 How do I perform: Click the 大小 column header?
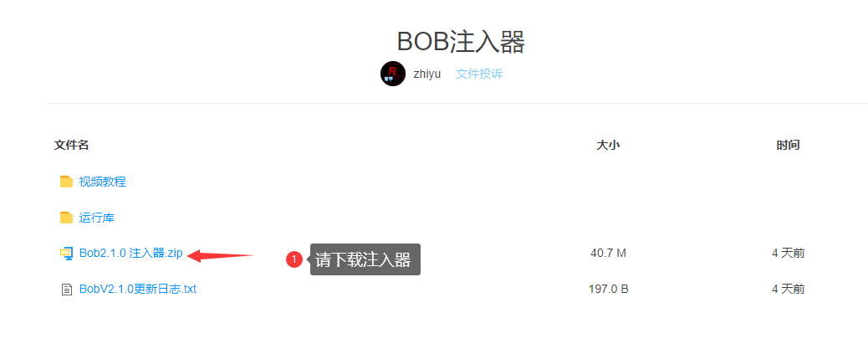tap(608, 145)
